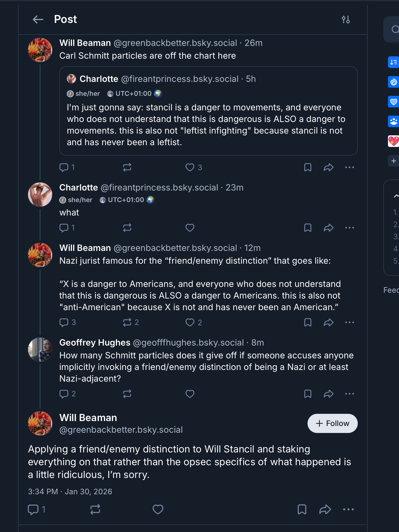
Task: Like the main post about Will Stancil
Action: pos(158,509)
